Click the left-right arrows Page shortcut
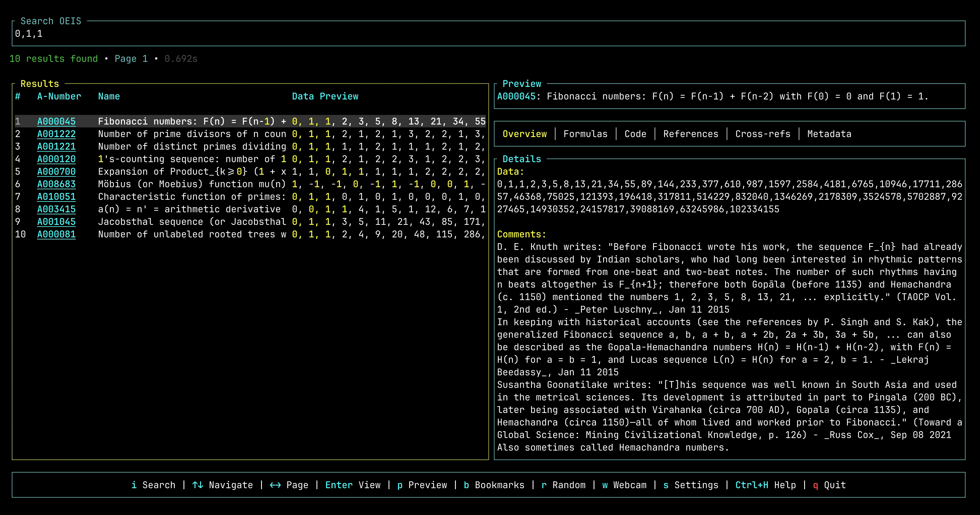 pyautogui.click(x=289, y=485)
